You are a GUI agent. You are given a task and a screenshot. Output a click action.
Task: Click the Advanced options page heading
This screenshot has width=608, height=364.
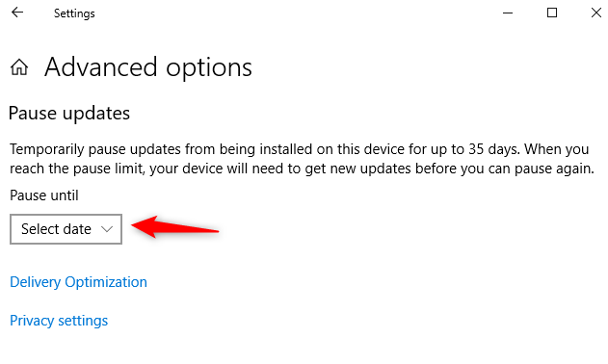(148, 67)
